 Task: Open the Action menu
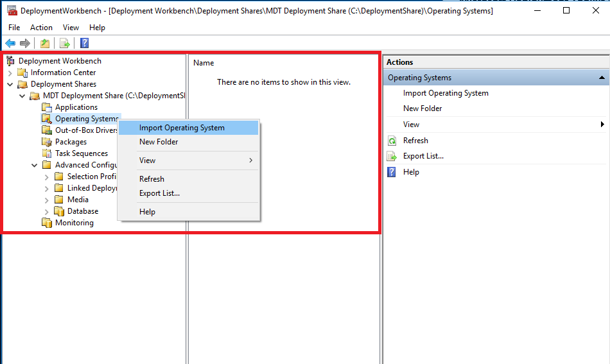point(41,28)
